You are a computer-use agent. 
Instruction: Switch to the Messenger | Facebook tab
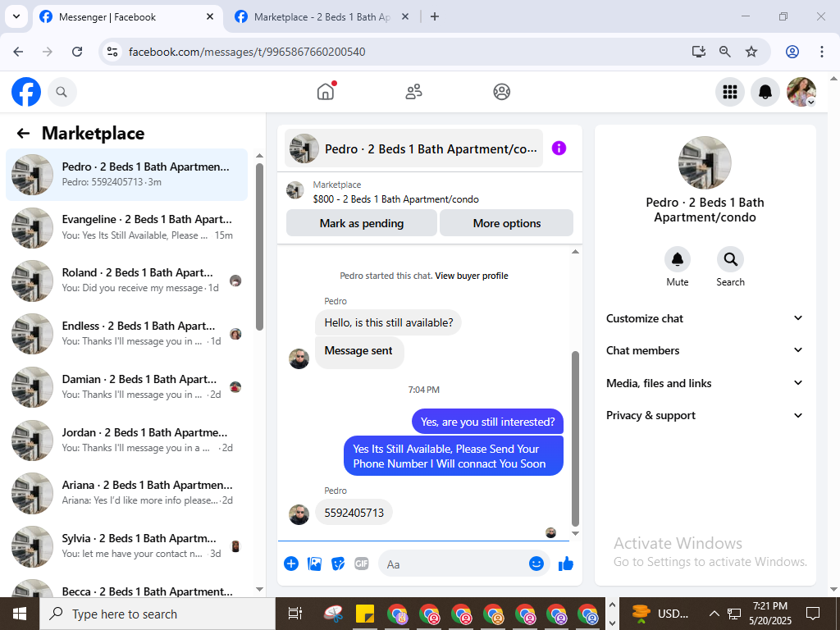tap(127, 17)
